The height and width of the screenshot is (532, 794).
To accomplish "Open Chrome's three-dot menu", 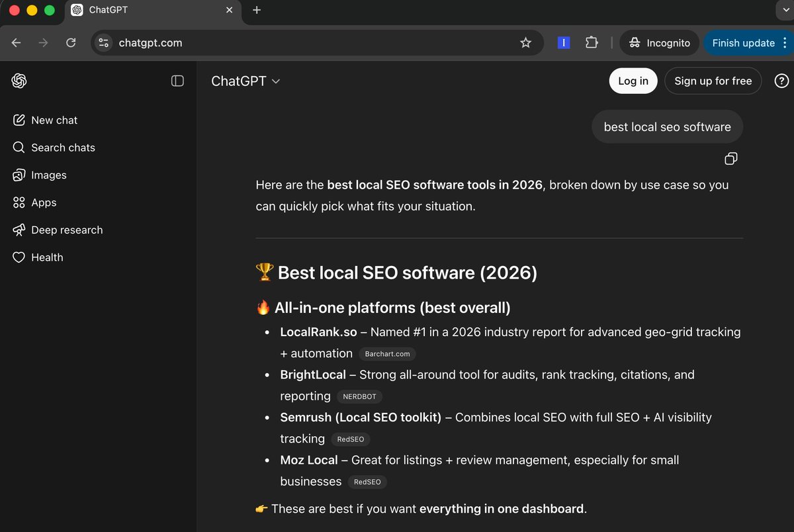I will click(786, 42).
